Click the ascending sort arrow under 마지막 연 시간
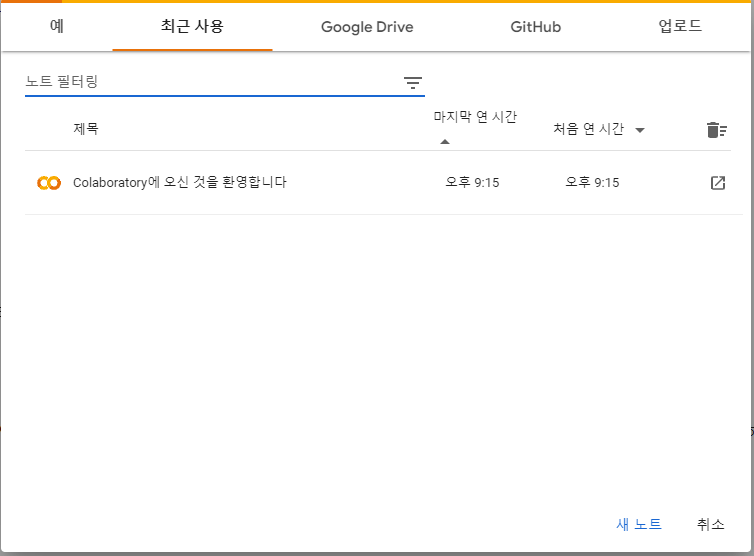The width and height of the screenshot is (754, 556). [x=445, y=141]
